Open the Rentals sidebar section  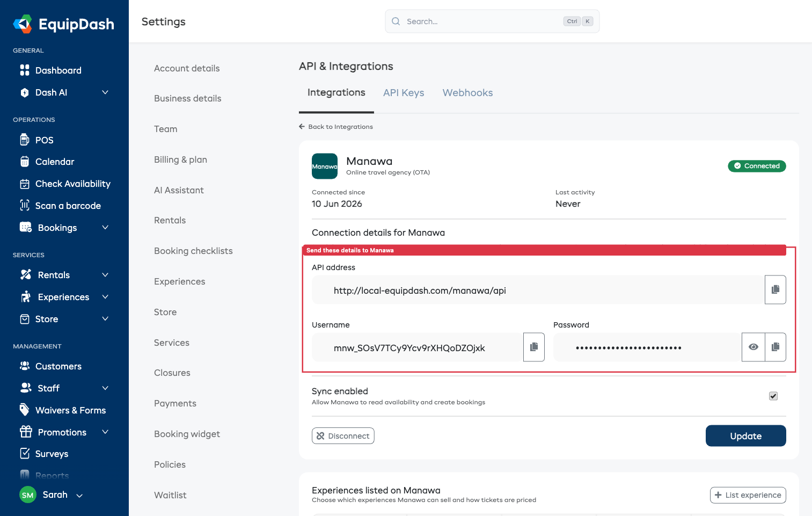(x=54, y=275)
